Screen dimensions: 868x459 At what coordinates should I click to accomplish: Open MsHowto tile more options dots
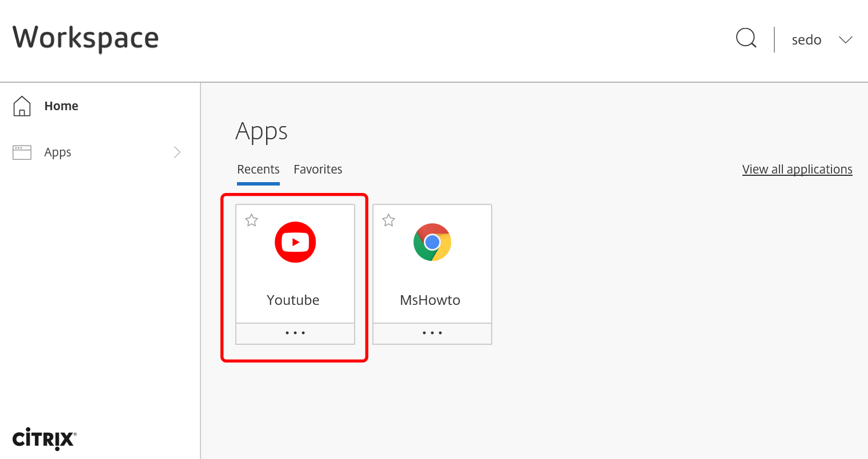point(432,333)
